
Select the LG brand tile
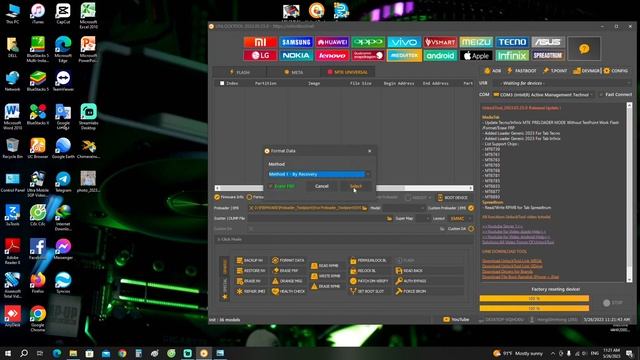pos(260,55)
